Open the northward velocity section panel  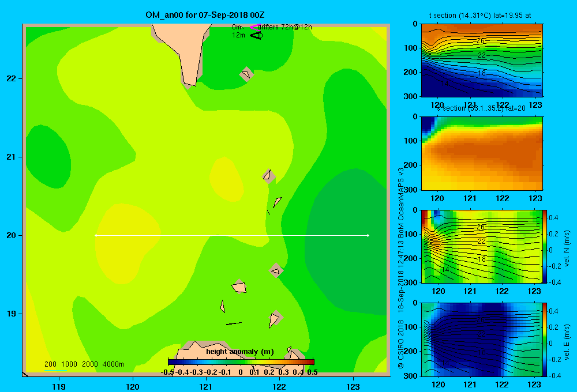[x=482, y=246]
